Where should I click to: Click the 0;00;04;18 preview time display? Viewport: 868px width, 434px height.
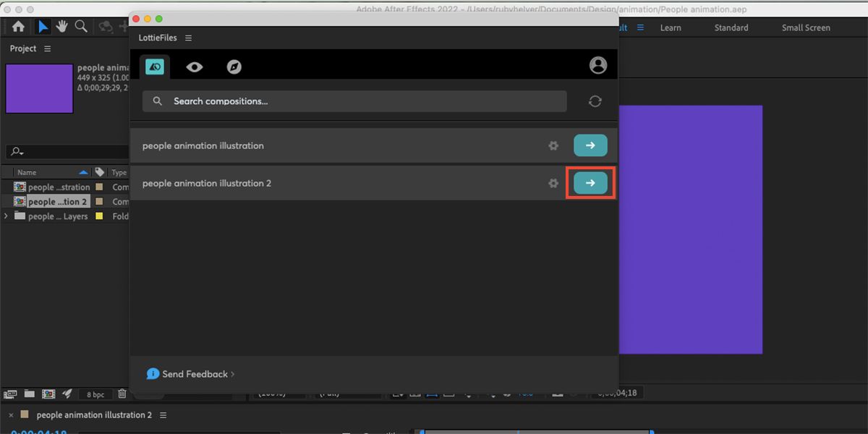coord(617,393)
